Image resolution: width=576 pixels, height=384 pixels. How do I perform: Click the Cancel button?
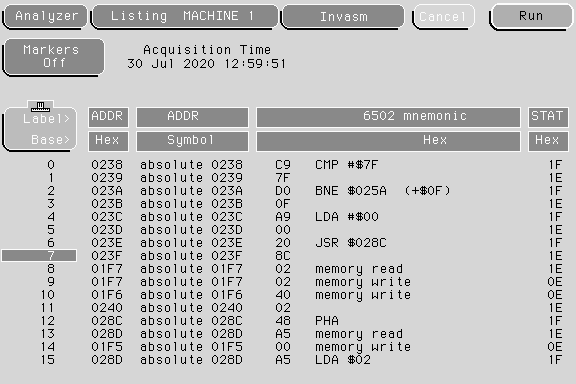coord(443,17)
